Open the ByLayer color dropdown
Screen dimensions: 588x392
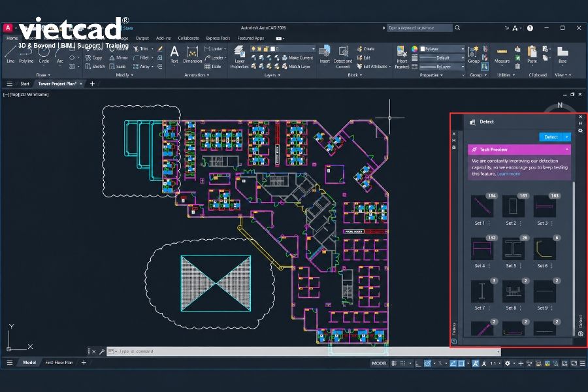(x=442, y=49)
